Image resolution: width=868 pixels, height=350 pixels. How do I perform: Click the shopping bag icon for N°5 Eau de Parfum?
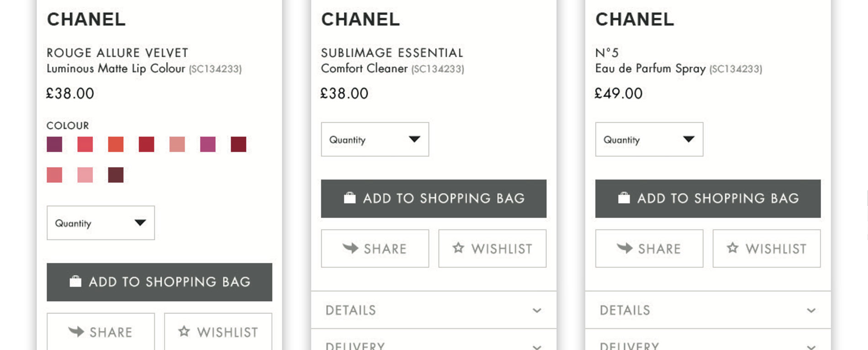pos(624,198)
